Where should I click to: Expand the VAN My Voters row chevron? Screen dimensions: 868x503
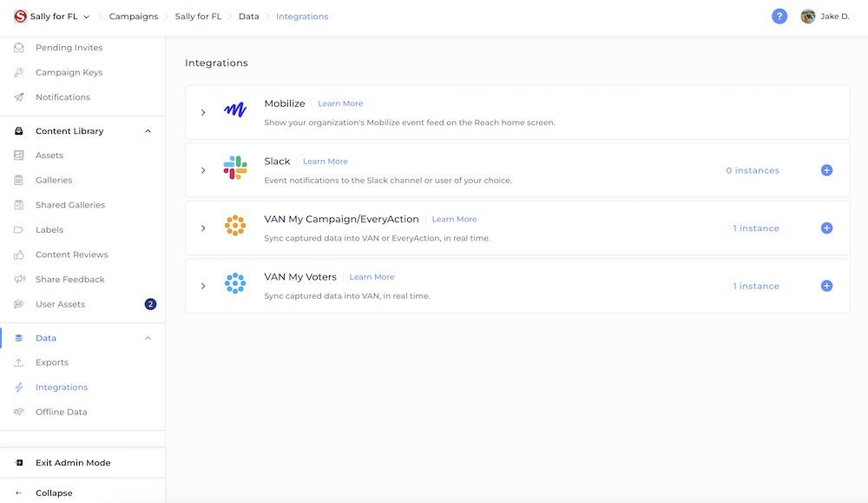pyautogui.click(x=203, y=286)
